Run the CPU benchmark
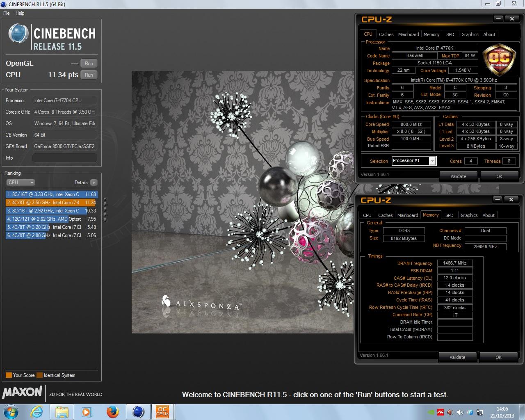This screenshot has height=420, width=525. (89, 75)
